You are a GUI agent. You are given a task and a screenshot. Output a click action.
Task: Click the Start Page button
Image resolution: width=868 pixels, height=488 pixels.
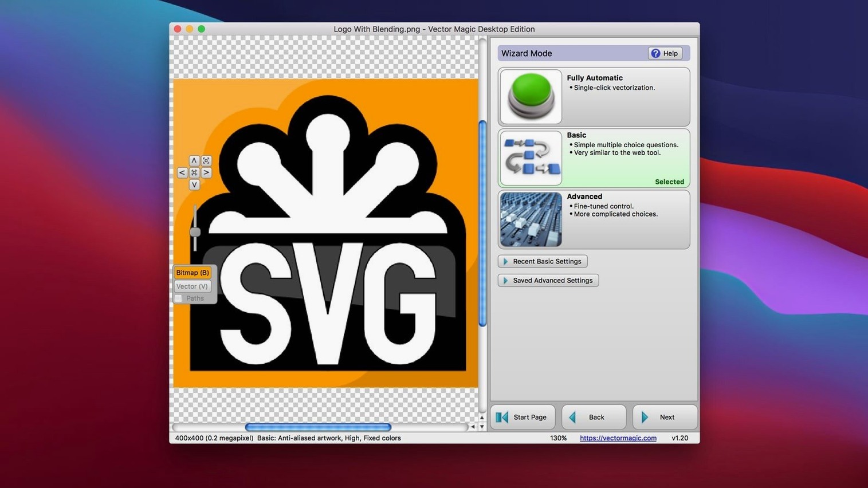(x=523, y=417)
